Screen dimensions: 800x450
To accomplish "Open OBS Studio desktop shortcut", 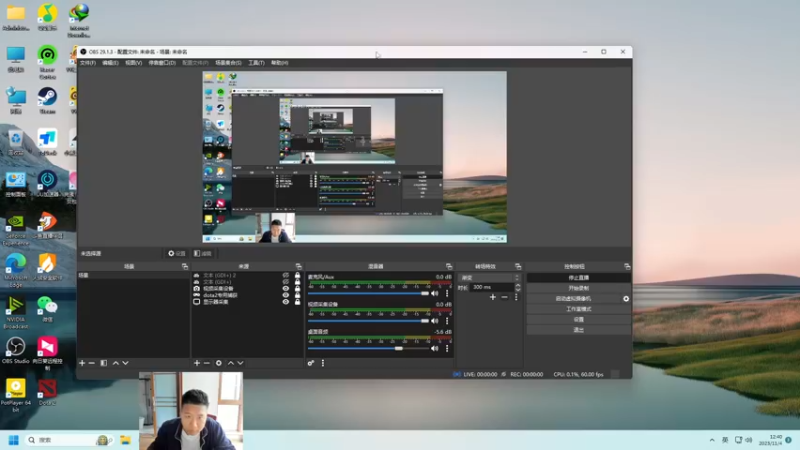I will pyautogui.click(x=15, y=351).
